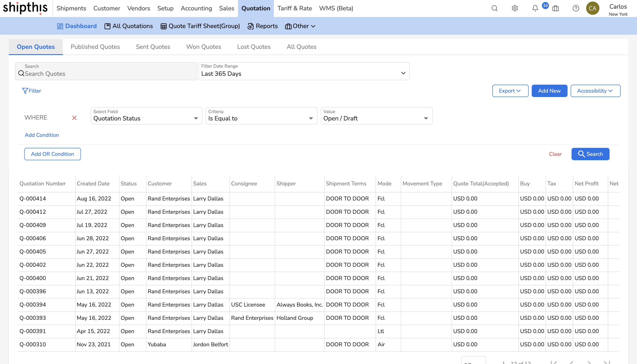The width and height of the screenshot is (637, 364).
Task: Remove the WHERE condition with the red X
Action: [74, 118]
